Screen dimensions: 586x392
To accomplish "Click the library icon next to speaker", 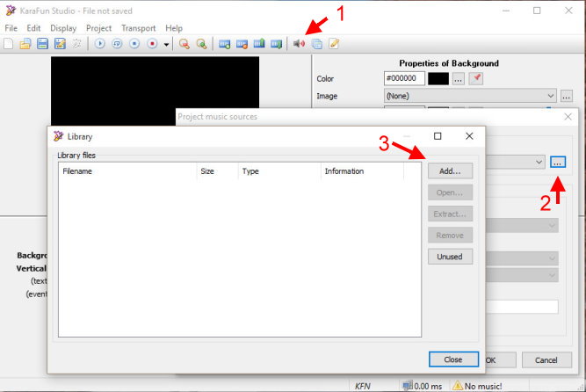I will pos(316,43).
